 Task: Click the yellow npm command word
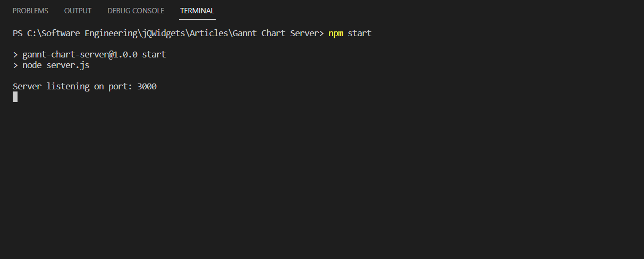(336, 33)
